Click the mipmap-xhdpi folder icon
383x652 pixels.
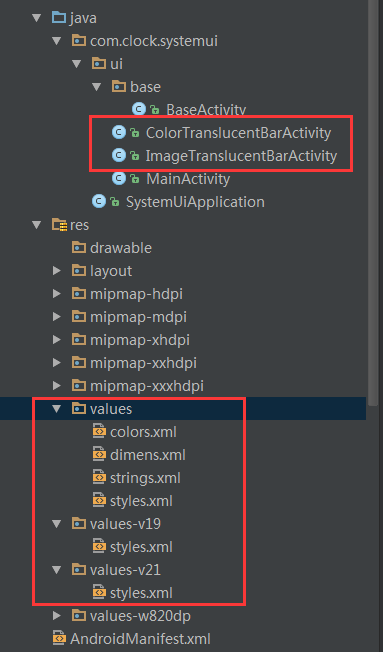click(79, 340)
